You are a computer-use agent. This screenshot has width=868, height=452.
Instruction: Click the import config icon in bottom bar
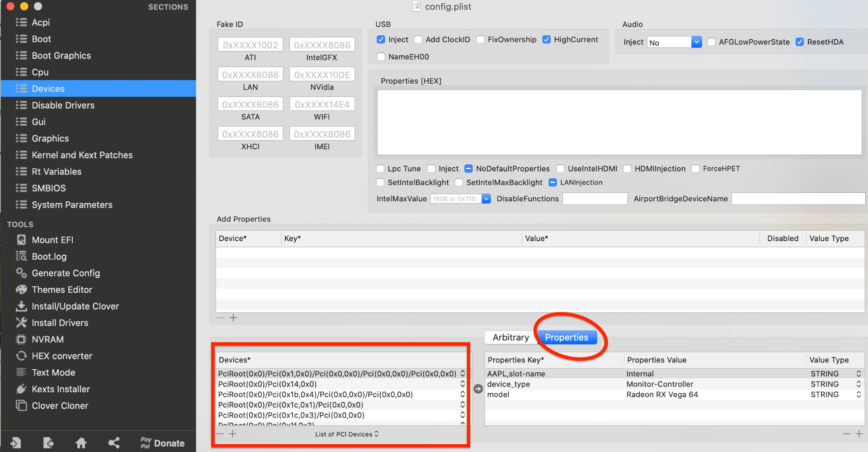click(x=16, y=443)
